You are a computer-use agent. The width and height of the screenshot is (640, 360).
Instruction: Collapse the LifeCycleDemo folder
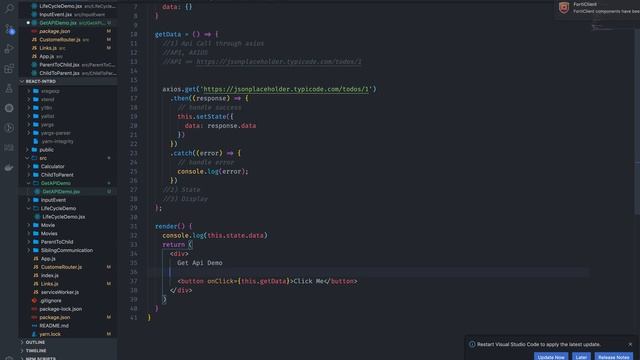click(x=68, y=208)
